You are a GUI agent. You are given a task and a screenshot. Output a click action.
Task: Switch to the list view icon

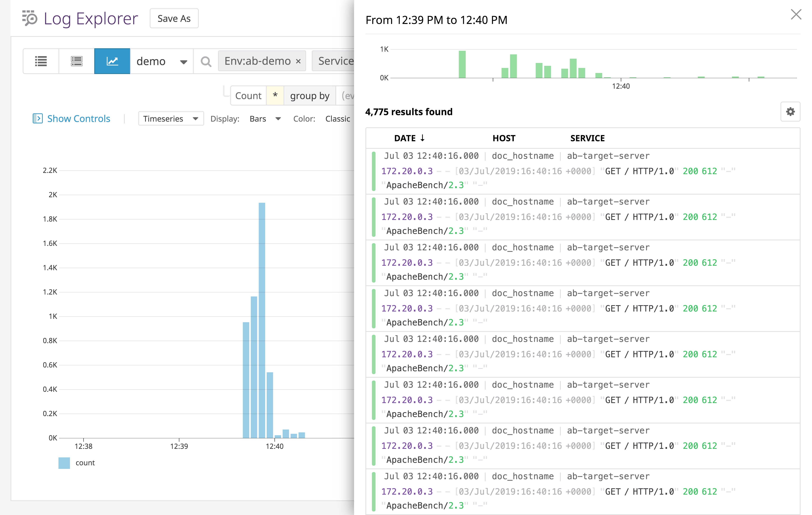(x=40, y=61)
